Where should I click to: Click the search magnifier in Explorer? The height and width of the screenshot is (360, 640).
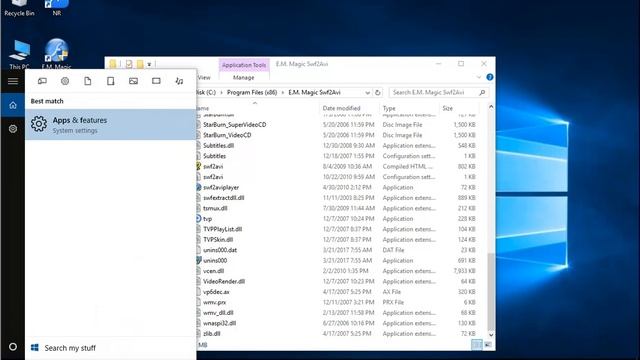tap(482, 93)
